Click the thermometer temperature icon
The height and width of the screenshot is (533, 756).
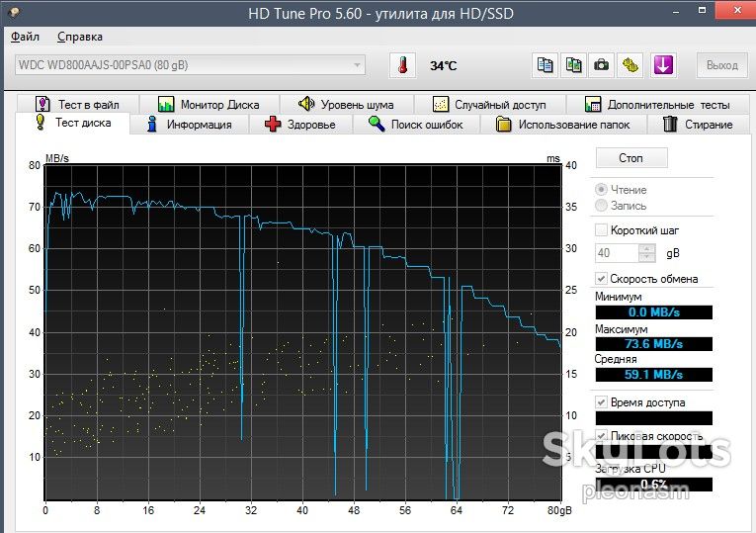pos(402,65)
